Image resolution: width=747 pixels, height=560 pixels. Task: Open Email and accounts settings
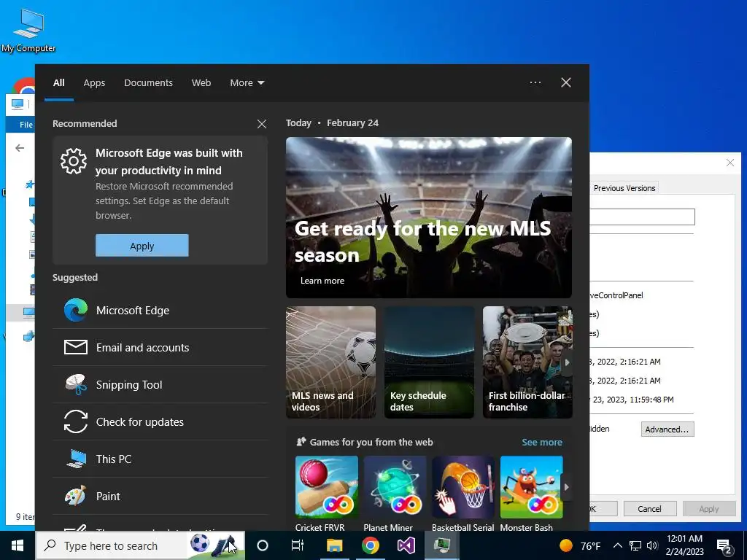[160, 348]
